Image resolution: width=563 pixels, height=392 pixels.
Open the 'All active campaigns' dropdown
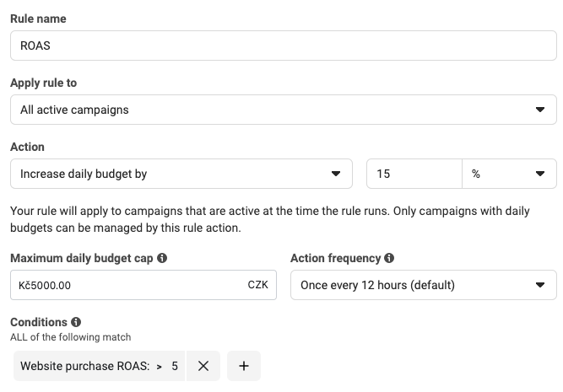[x=270, y=110]
